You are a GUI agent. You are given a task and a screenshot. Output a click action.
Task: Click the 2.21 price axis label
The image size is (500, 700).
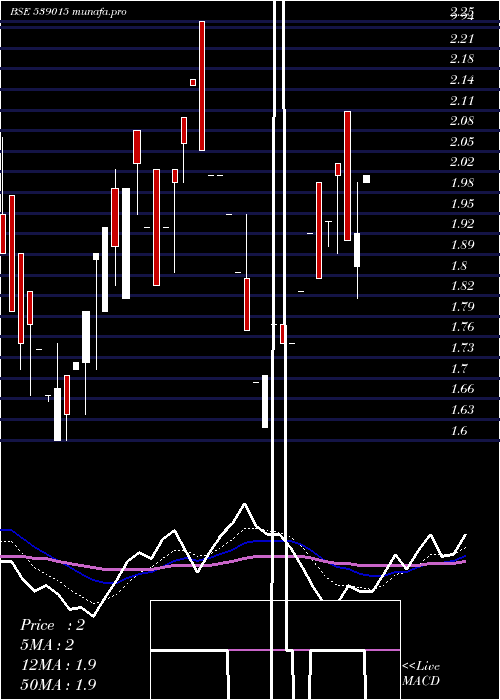point(462,39)
